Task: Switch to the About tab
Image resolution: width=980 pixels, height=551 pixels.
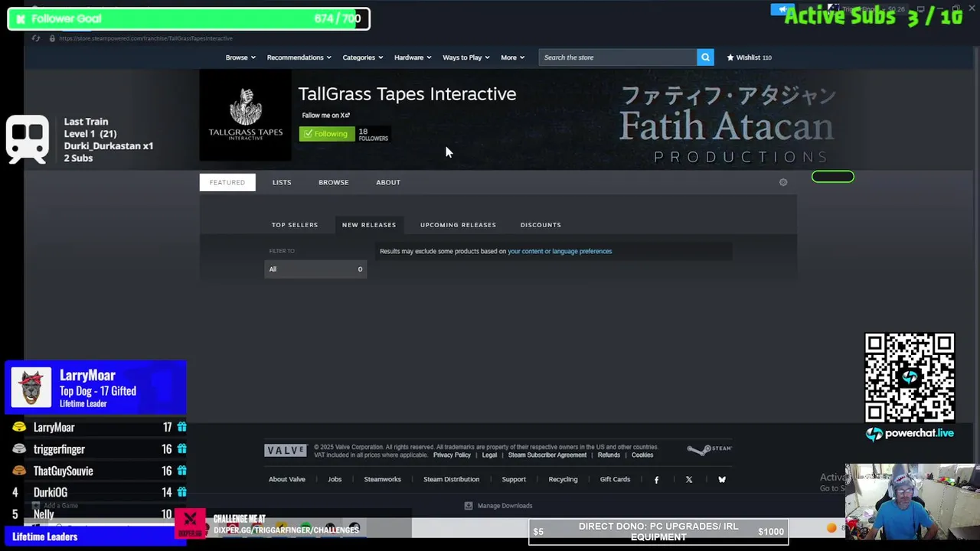Action: point(388,182)
